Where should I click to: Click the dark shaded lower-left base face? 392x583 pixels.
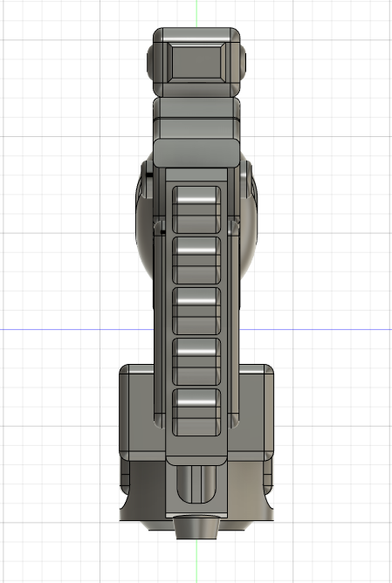(x=147, y=484)
